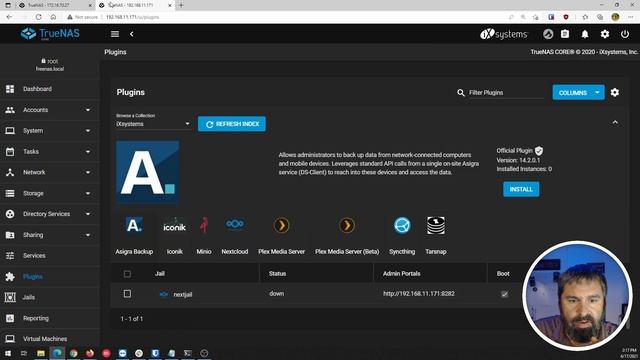This screenshot has height=360, width=640.
Task: Expand the Directory Services menu
Action: pos(50,214)
